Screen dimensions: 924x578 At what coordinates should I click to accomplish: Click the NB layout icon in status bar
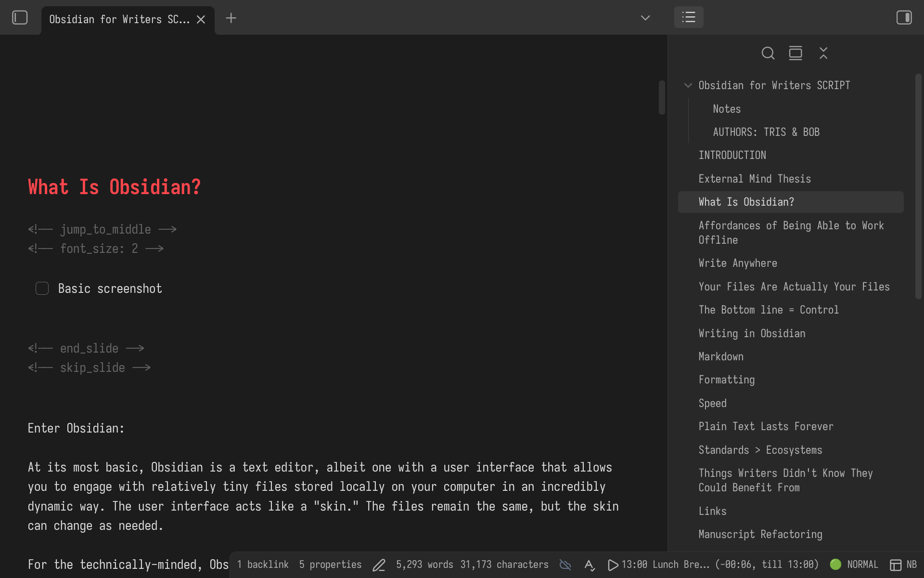click(x=895, y=565)
